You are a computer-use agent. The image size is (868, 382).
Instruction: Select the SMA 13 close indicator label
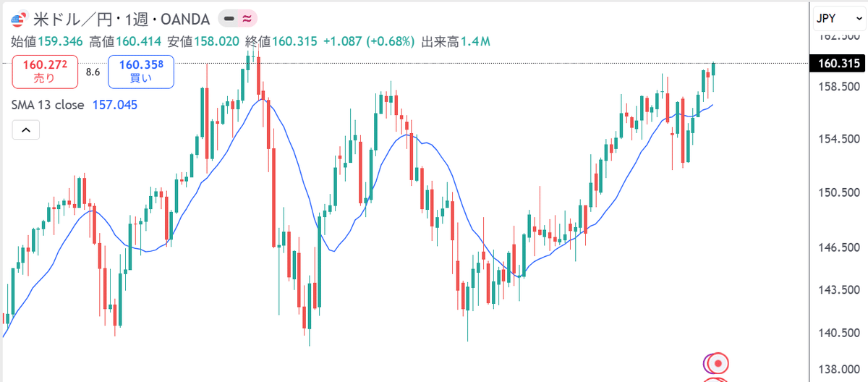(48, 105)
